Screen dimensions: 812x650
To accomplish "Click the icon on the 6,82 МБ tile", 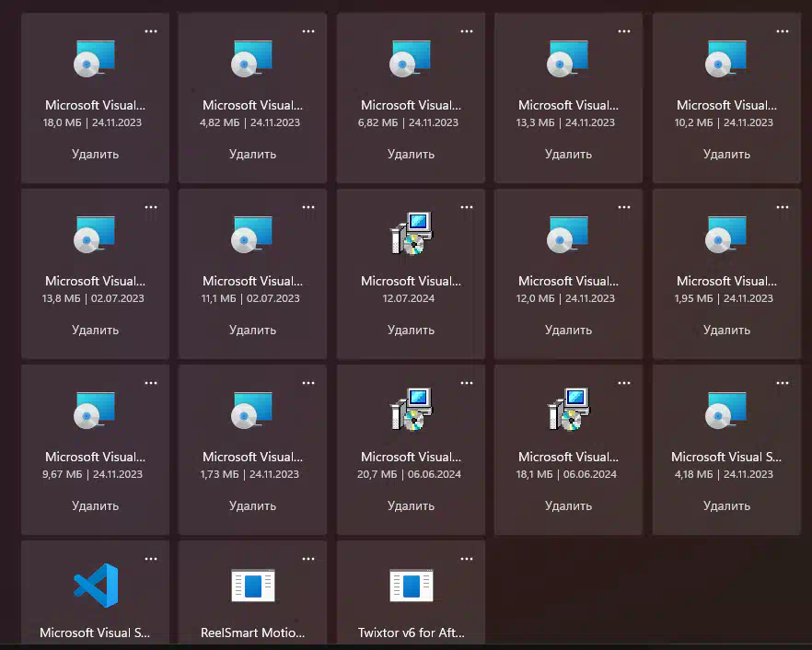I will point(411,59).
